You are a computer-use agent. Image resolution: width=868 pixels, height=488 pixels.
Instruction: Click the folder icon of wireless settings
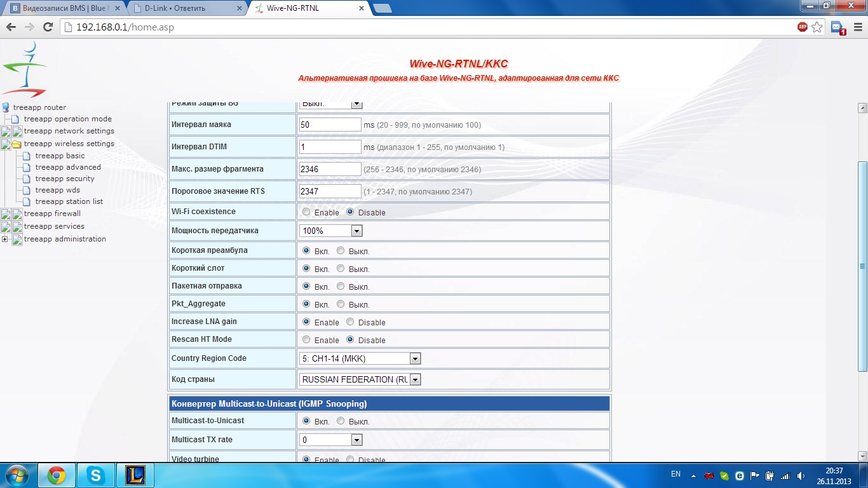(x=17, y=144)
